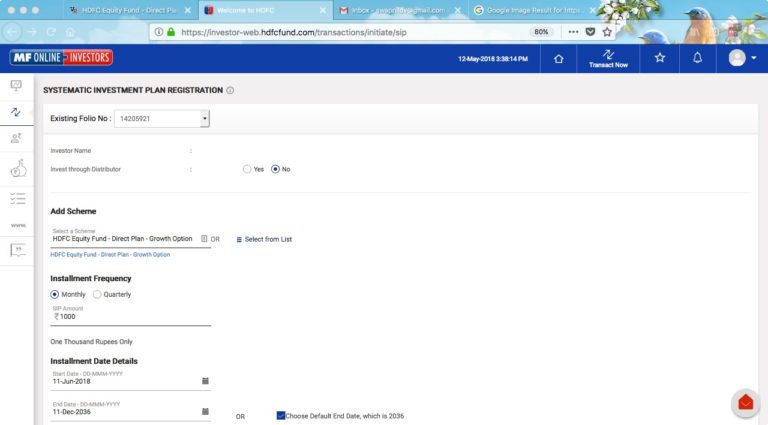Open the checklist sidebar icon
The height and width of the screenshot is (425, 768).
point(18,198)
